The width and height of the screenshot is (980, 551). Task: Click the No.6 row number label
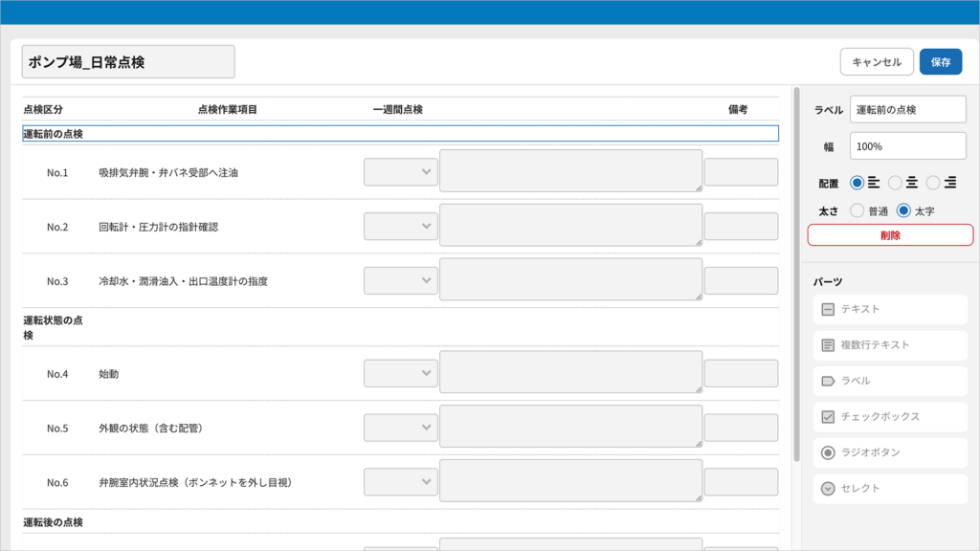coord(57,482)
